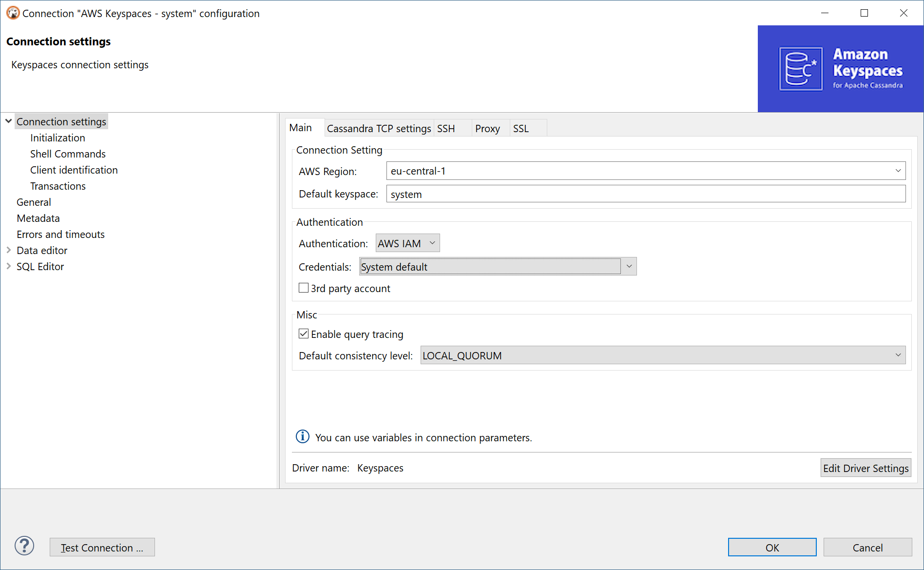Viewport: 924px width, 570px height.
Task: Collapse the Connection settings tree node
Action: pos(9,121)
